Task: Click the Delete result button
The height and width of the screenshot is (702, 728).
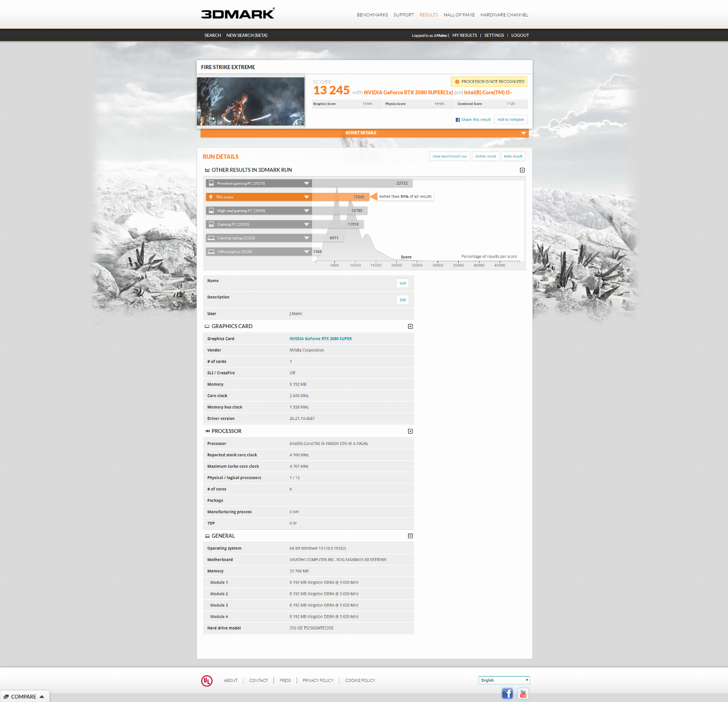Action: click(x=485, y=157)
